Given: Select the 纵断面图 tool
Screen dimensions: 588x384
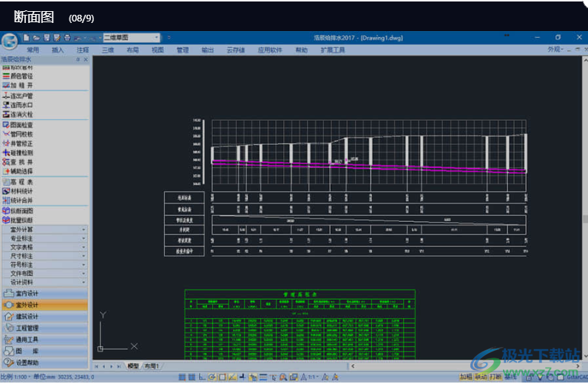Looking at the screenshot, I should (18, 211).
